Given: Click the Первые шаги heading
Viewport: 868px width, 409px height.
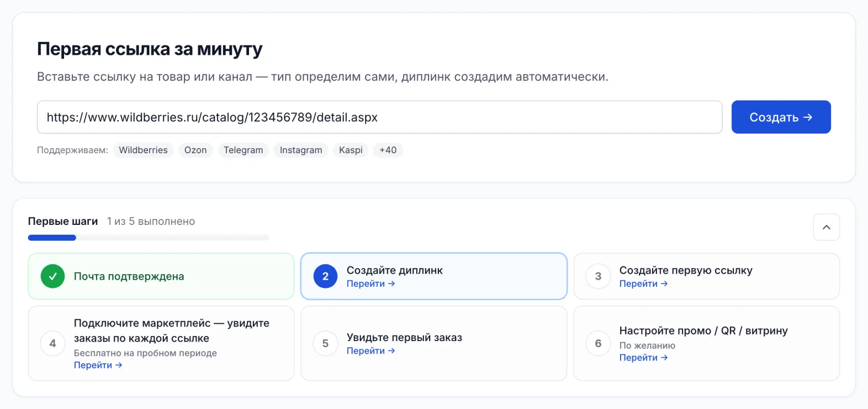Looking at the screenshot, I should click(63, 222).
